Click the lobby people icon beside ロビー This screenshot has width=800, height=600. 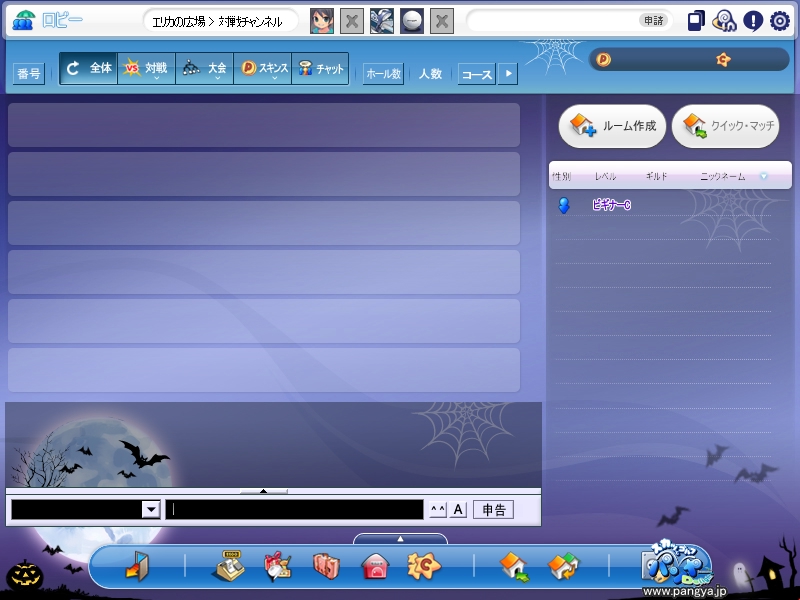pos(23,20)
